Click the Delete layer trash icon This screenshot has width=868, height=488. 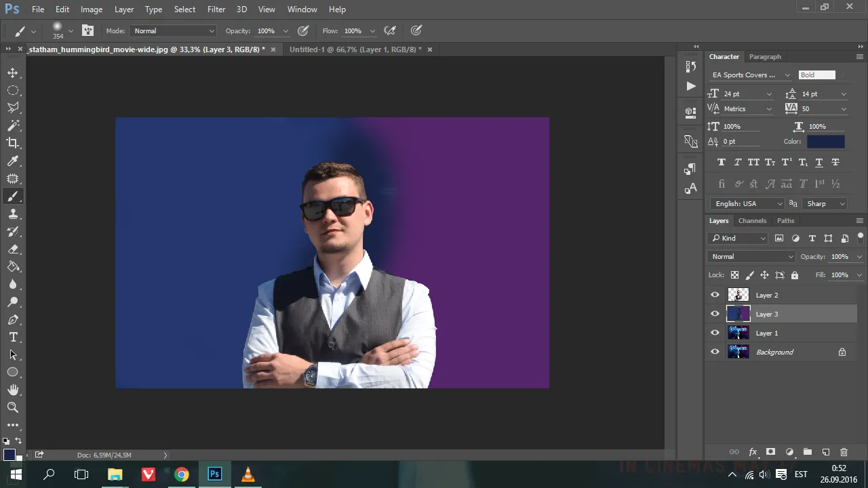tap(844, 452)
